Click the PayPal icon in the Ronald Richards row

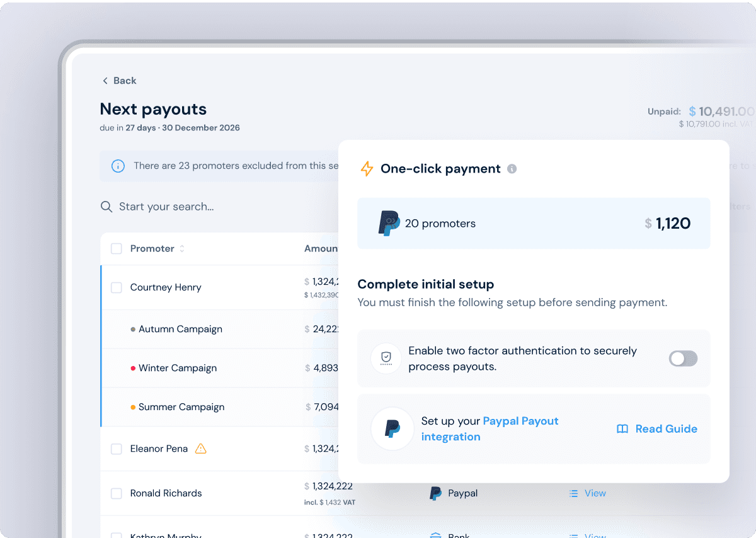435,493
